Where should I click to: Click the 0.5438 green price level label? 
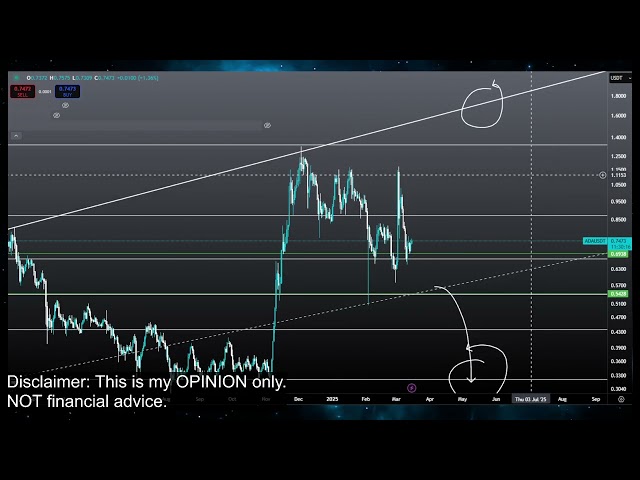620,294
